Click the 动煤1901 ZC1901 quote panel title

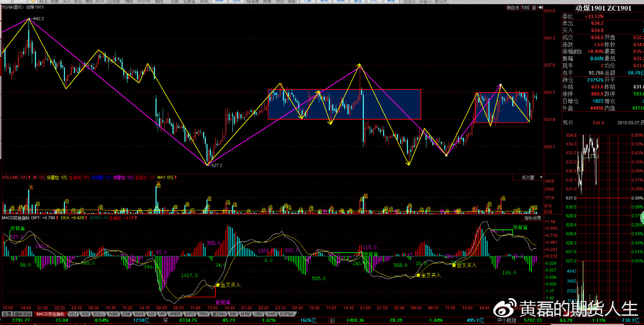coord(603,8)
